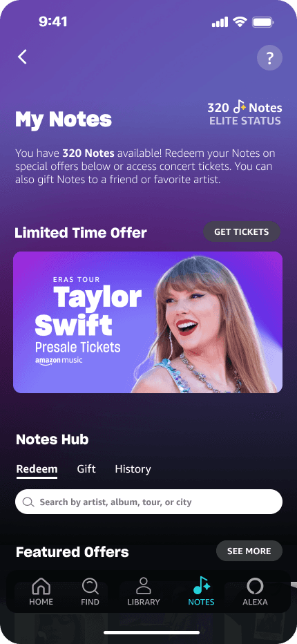Click the GET TICKETS button
This screenshot has width=297, height=644.
point(242,231)
